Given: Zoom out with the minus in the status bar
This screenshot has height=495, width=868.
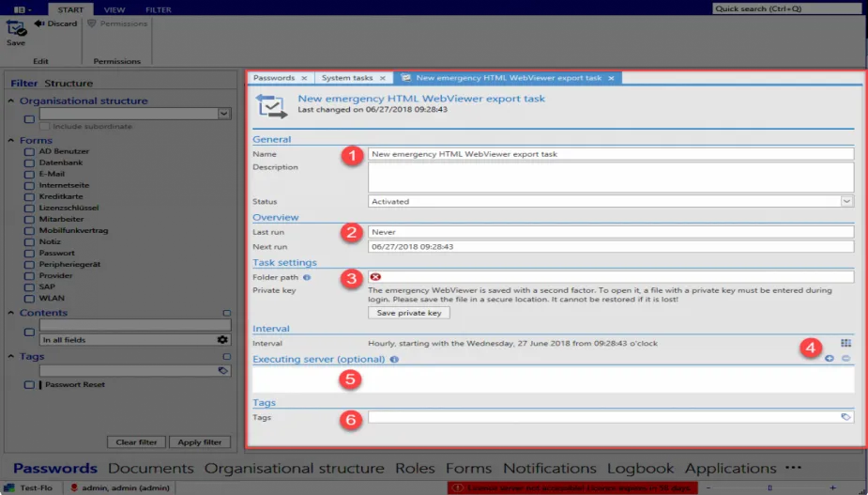Looking at the screenshot, I should click(x=708, y=487).
